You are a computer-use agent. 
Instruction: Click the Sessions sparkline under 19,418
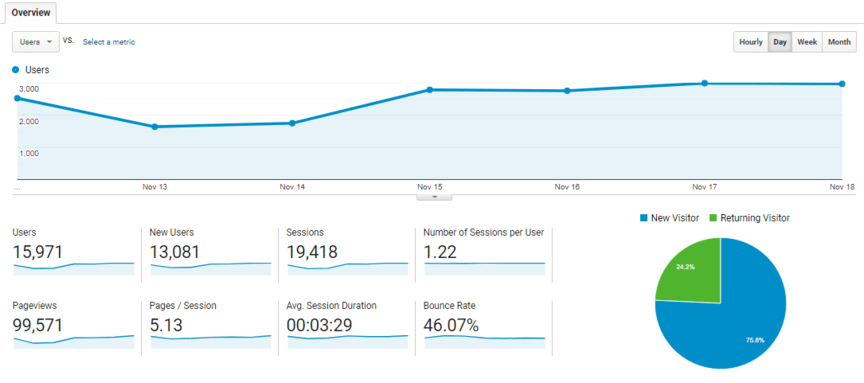pyautogui.click(x=347, y=269)
